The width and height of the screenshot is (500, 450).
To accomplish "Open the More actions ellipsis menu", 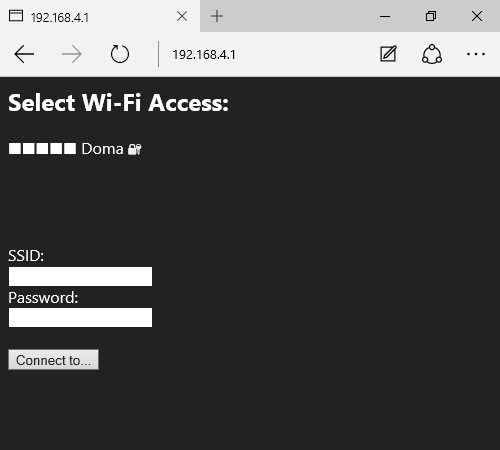I will [476, 54].
